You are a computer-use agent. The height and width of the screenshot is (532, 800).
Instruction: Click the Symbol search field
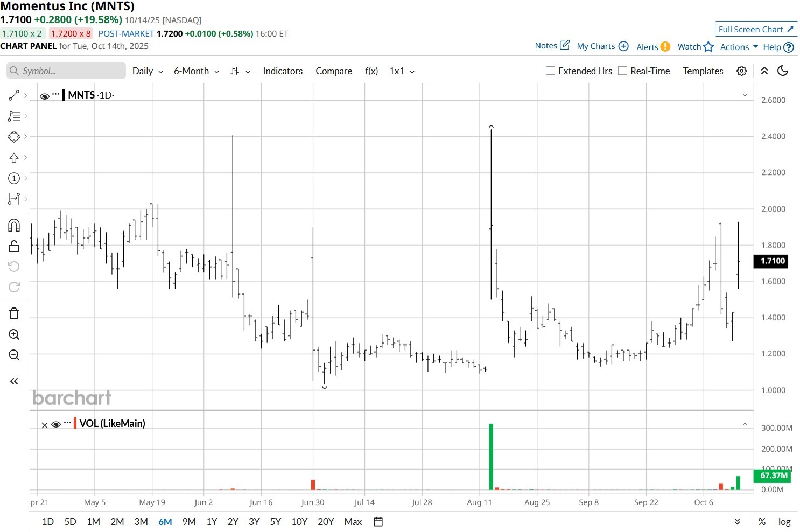[x=66, y=71]
